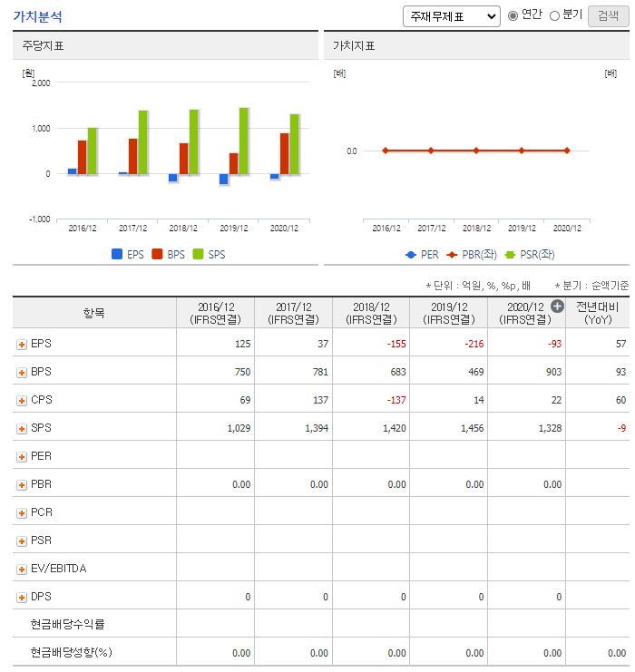This screenshot has width=635, height=672.
Task: Expand the EPS row plus icon
Action: click(22, 345)
